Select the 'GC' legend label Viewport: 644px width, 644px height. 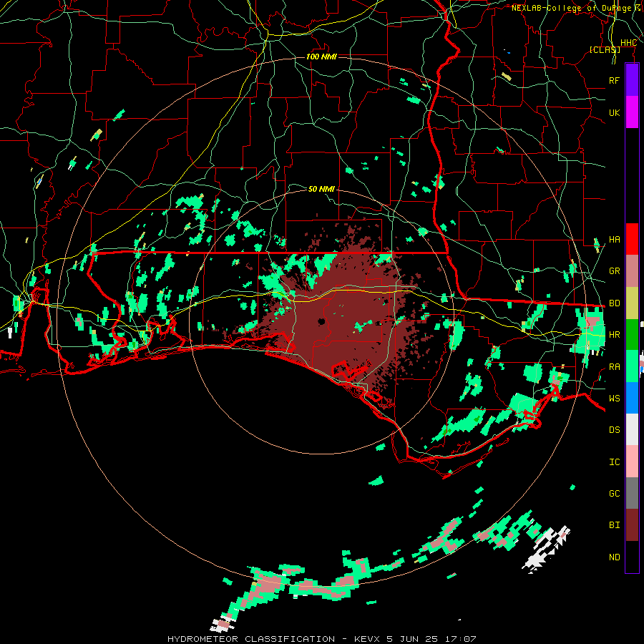coord(614,494)
